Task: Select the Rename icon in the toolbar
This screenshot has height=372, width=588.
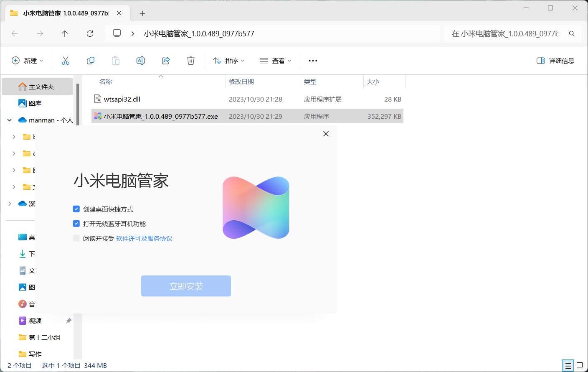Action: coord(141,61)
